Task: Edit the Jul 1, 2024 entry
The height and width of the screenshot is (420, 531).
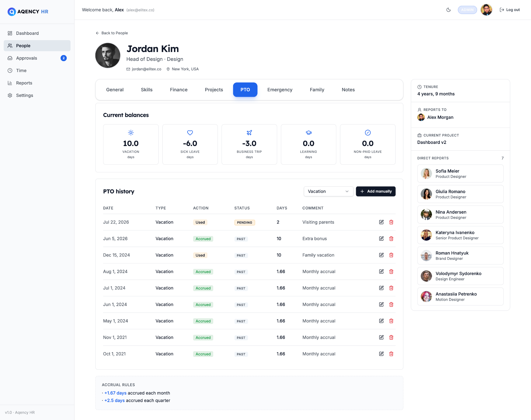Action: 381,288
